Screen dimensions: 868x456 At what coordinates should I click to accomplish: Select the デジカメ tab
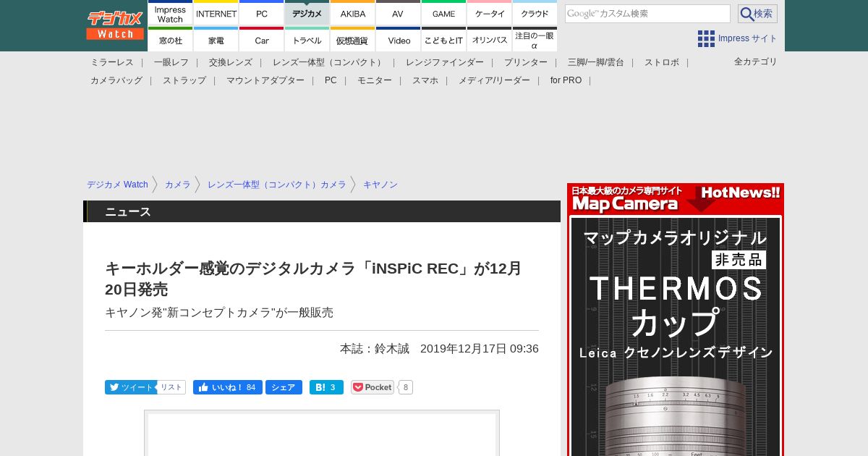(307, 13)
